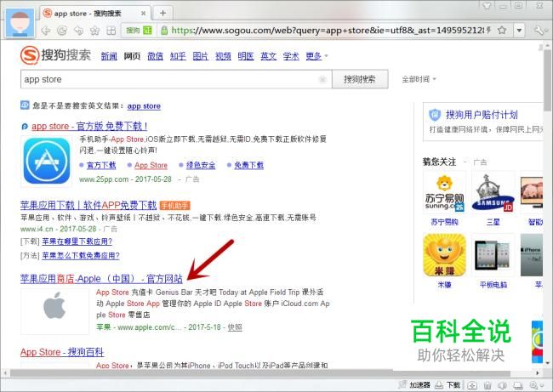This screenshot has width=553, height=392.
Task: Click the 米赚 yellow mascot thumbnail
Action: coord(444,255)
